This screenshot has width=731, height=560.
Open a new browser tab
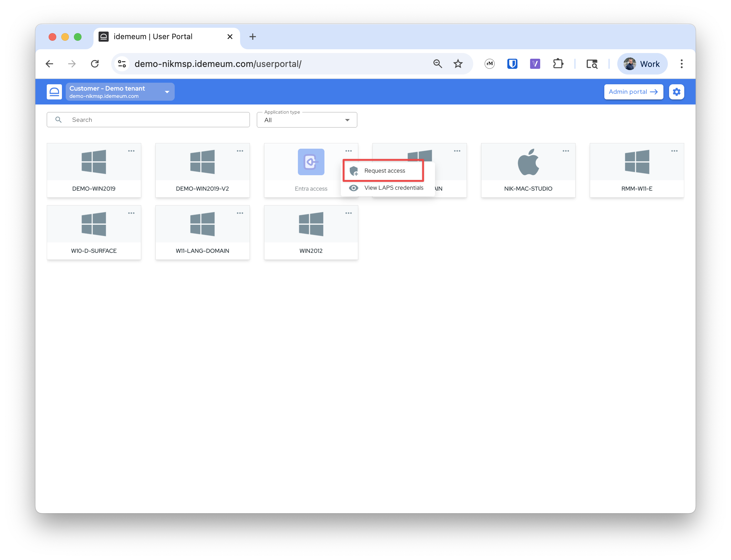[252, 37]
